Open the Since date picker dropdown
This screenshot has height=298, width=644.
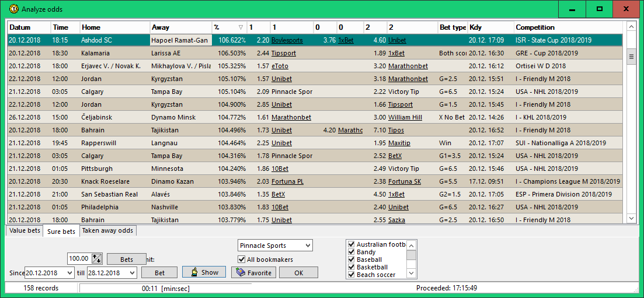point(70,273)
